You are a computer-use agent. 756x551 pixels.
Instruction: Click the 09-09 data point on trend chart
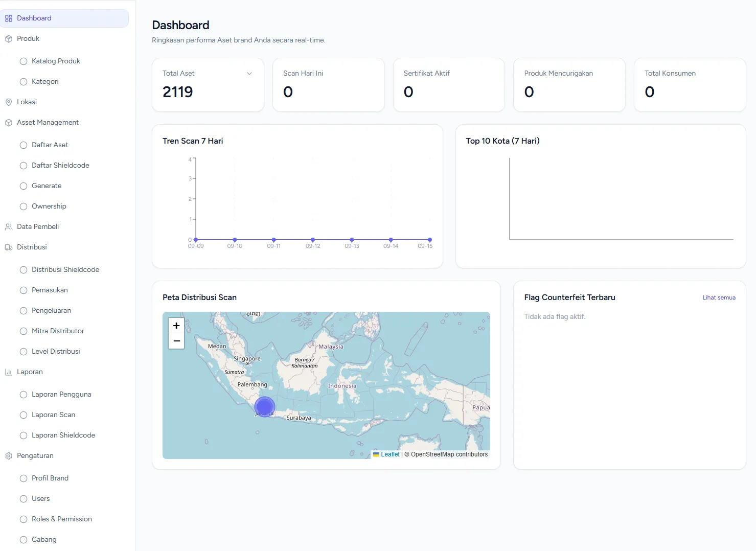(x=196, y=240)
